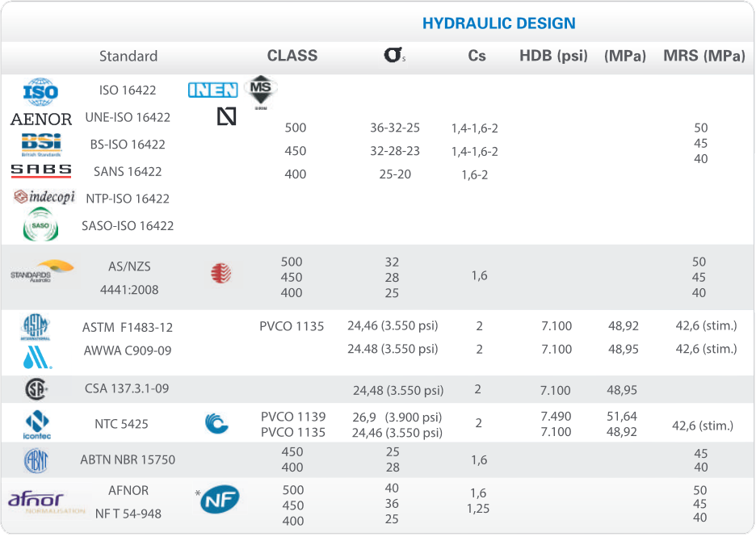756x541 pixels.
Task: Click the BSI British Standards logo
Action: (41, 145)
